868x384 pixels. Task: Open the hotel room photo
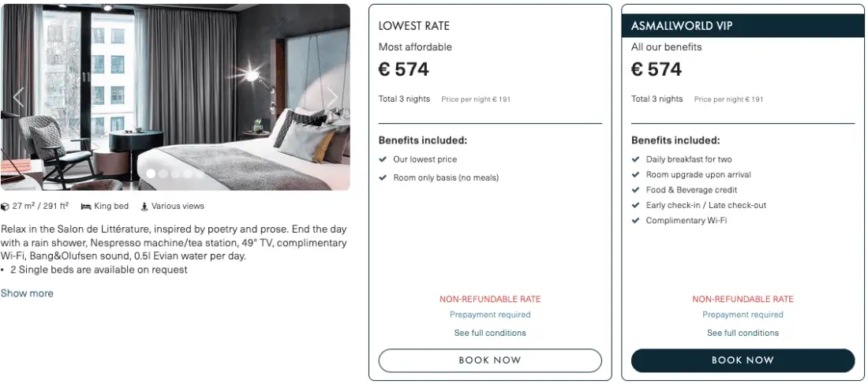[x=175, y=87]
